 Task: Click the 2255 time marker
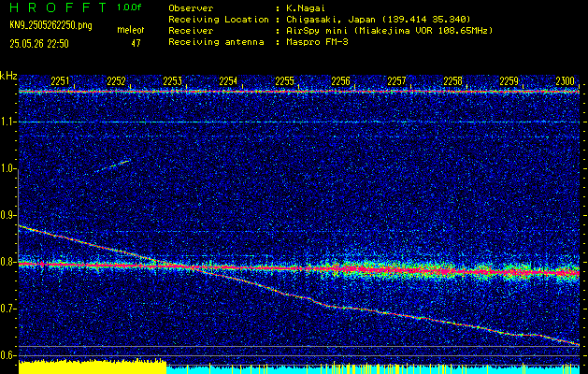tap(284, 81)
